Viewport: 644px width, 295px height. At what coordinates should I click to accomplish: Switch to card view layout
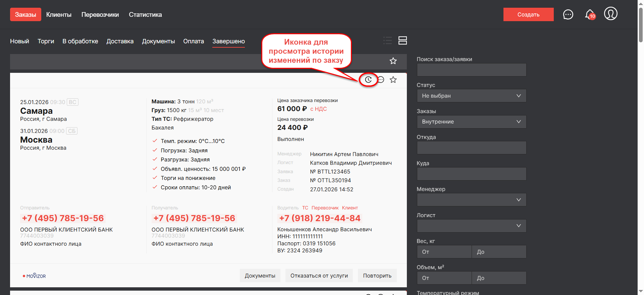point(402,41)
